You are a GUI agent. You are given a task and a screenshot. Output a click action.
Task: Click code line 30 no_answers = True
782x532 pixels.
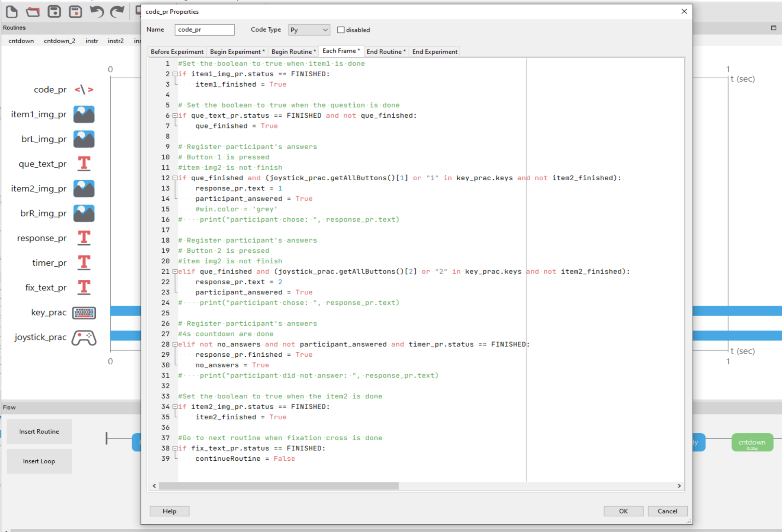[x=232, y=365]
